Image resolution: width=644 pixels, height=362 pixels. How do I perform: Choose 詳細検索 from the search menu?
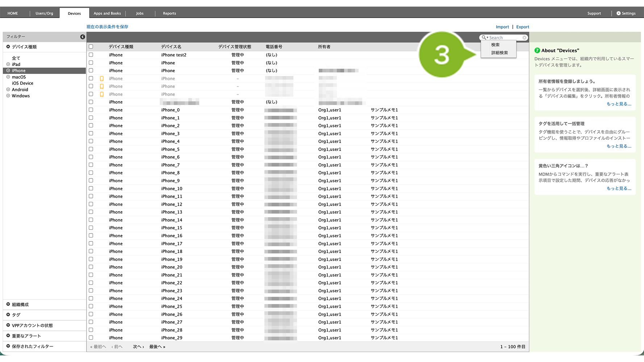coord(499,53)
